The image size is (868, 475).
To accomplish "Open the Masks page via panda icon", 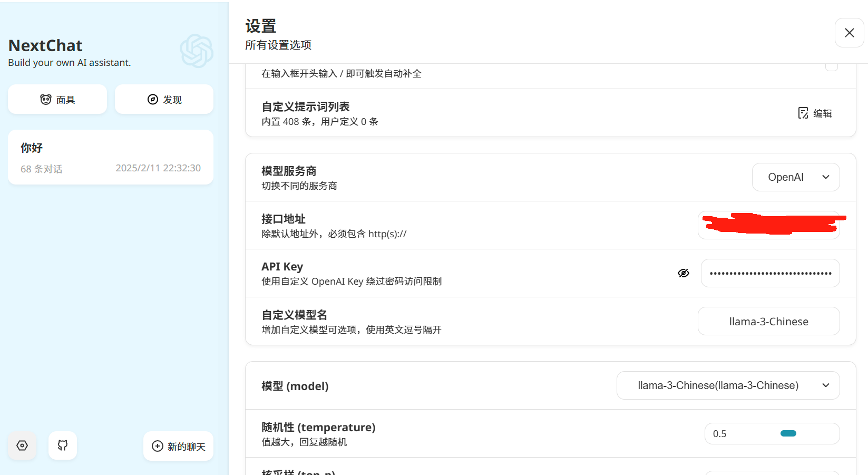I will [46, 100].
